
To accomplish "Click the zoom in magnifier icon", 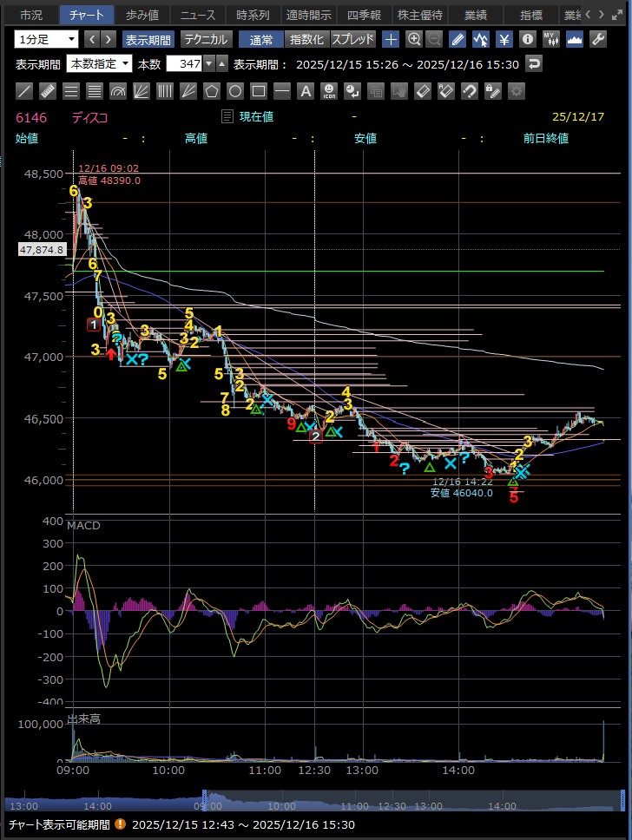I will 414,39.
